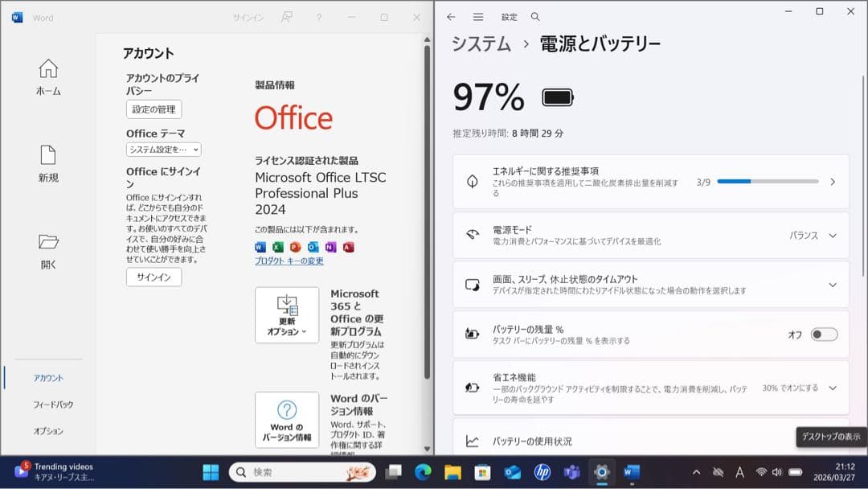Viewport: 868px width, 489px height.
Task: Open the 更新オプション dropdown button
Action: (287, 315)
